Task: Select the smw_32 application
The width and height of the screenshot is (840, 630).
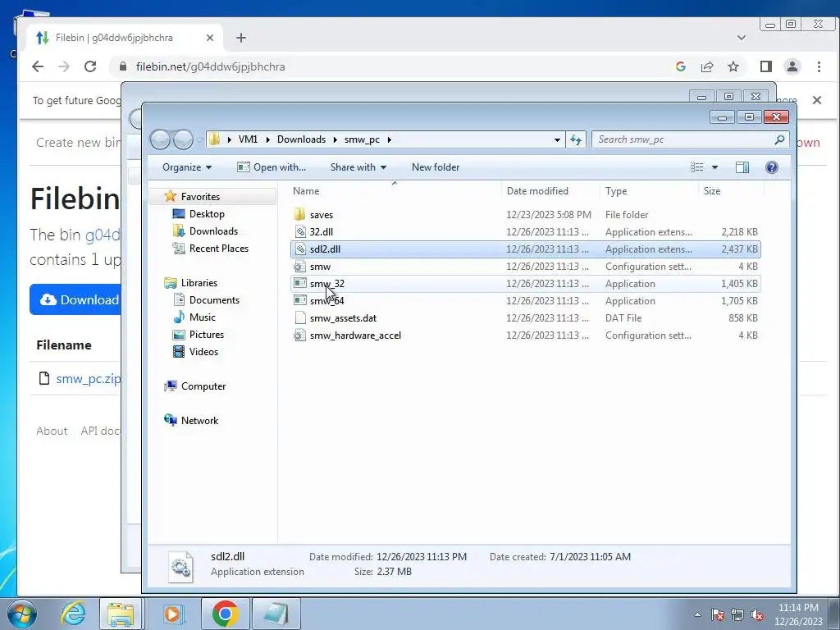Action: click(x=326, y=283)
